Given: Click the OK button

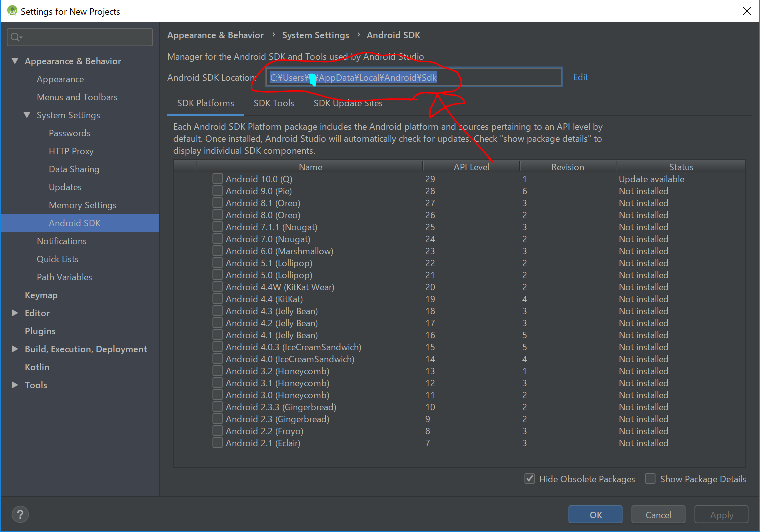Looking at the screenshot, I should (x=595, y=515).
